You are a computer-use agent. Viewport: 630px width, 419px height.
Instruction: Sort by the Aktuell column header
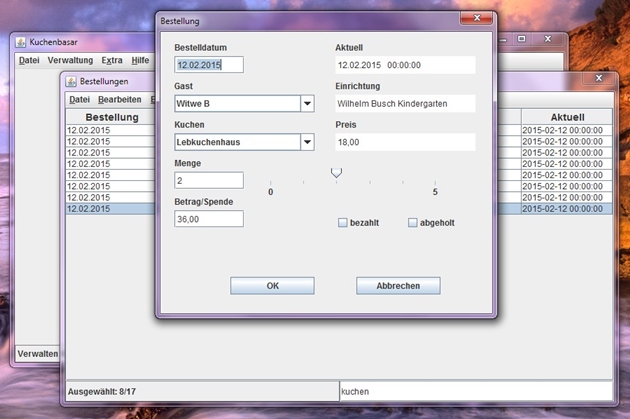[x=565, y=117]
